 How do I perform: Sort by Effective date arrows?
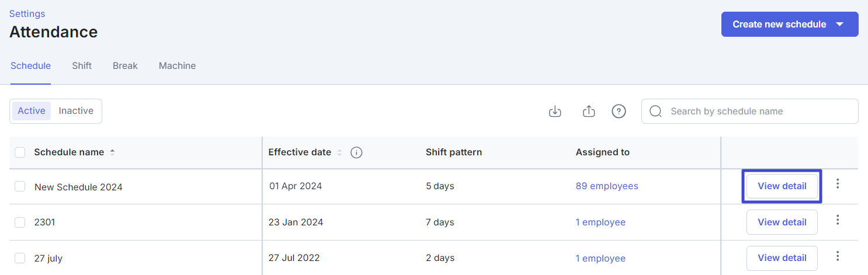pyautogui.click(x=339, y=152)
